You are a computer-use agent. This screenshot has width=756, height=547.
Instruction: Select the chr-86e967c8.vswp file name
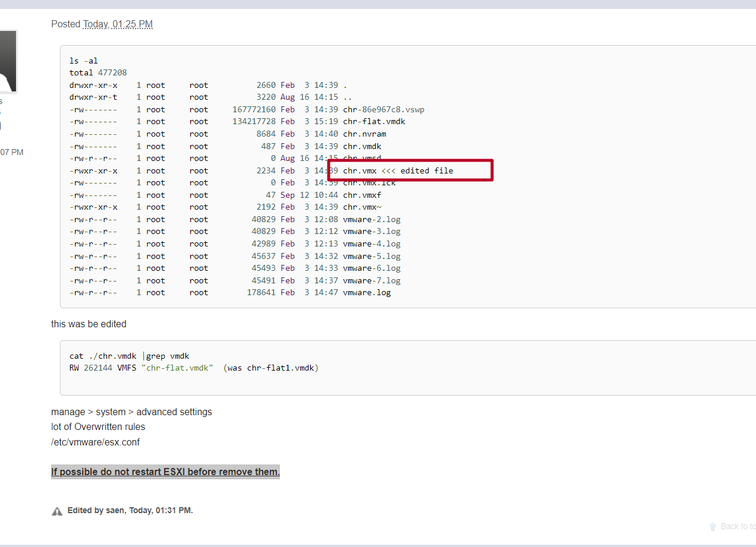tap(383, 109)
